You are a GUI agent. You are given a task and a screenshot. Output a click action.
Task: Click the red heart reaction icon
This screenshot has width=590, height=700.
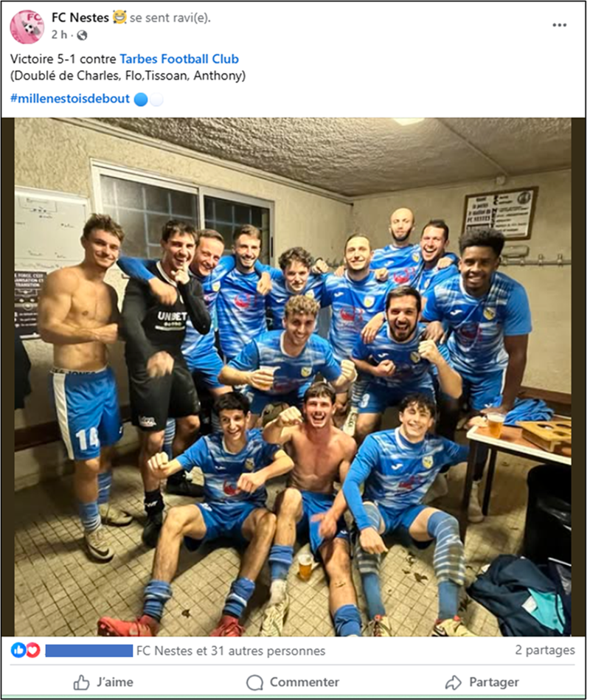coord(32,650)
